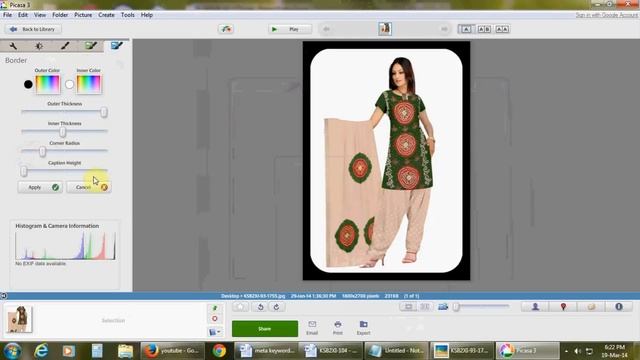Open the Help menu
The height and width of the screenshot is (360, 640).
point(147,15)
